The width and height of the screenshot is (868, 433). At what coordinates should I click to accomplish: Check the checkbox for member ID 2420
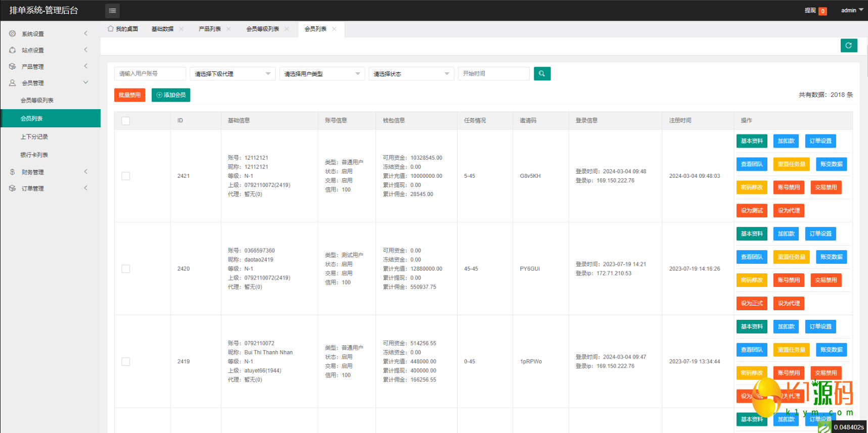pyautogui.click(x=126, y=269)
